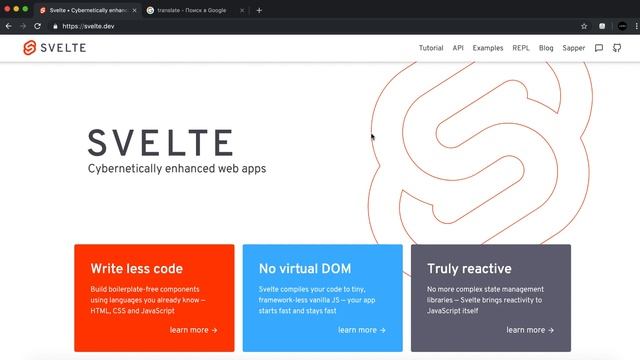Open Sapper in the navigation
Image resolution: width=640 pixels, height=360 pixels.
click(x=573, y=48)
